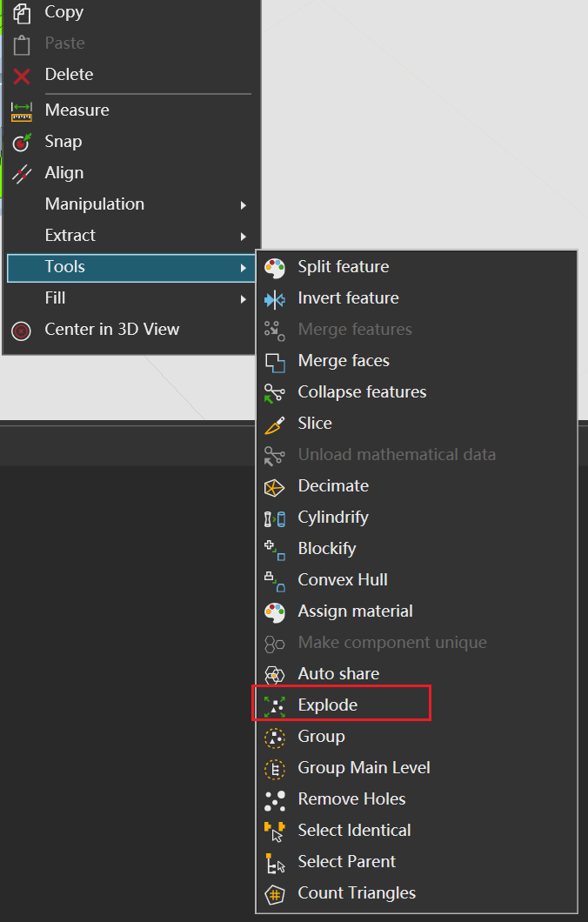The width and height of the screenshot is (588, 922).
Task: Click the Remove Holes icon
Action: (275, 799)
